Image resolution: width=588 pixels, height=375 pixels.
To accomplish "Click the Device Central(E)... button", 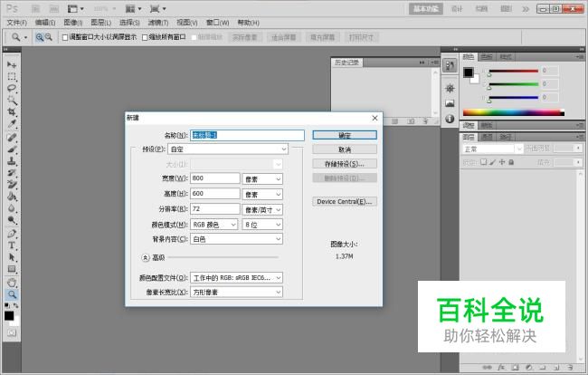I will pos(345,202).
